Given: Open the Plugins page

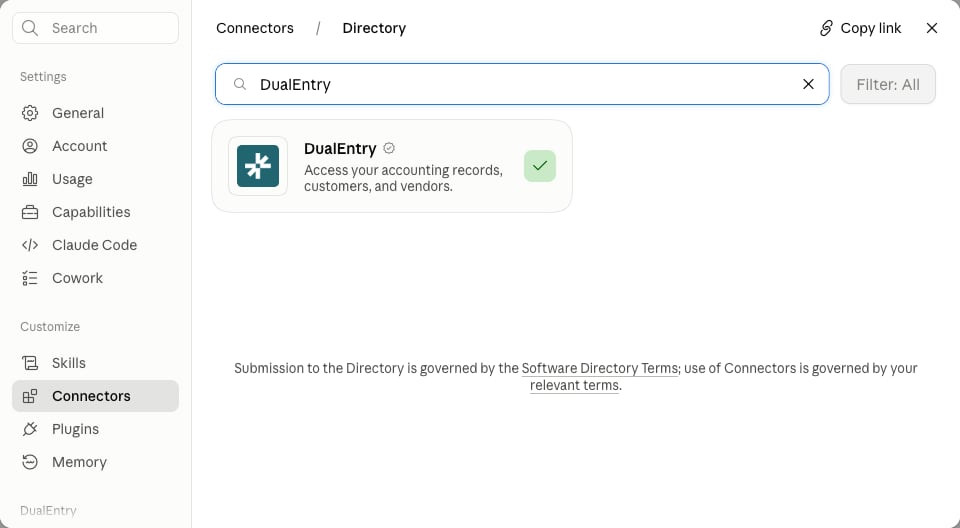Looking at the screenshot, I should click(x=96, y=429).
